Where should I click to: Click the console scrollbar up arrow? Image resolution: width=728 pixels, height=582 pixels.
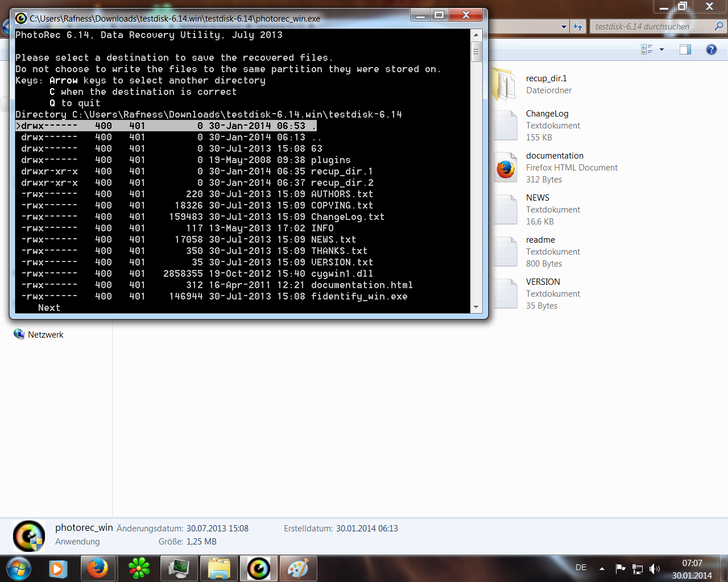pyautogui.click(x=477, y=35)
